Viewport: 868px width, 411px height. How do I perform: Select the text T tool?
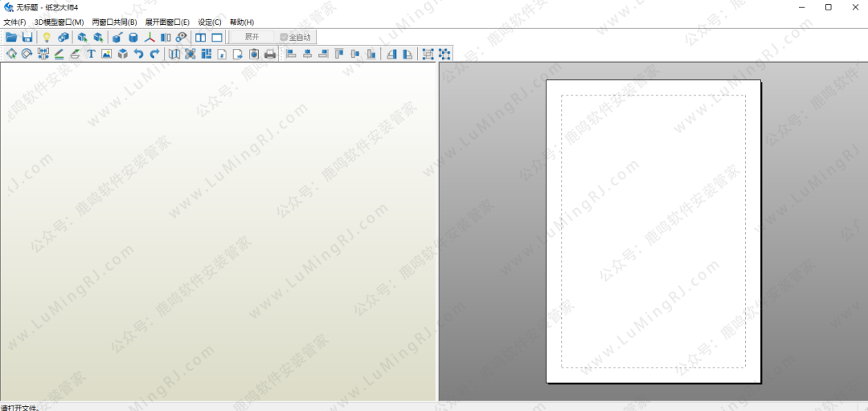point(91,54)
